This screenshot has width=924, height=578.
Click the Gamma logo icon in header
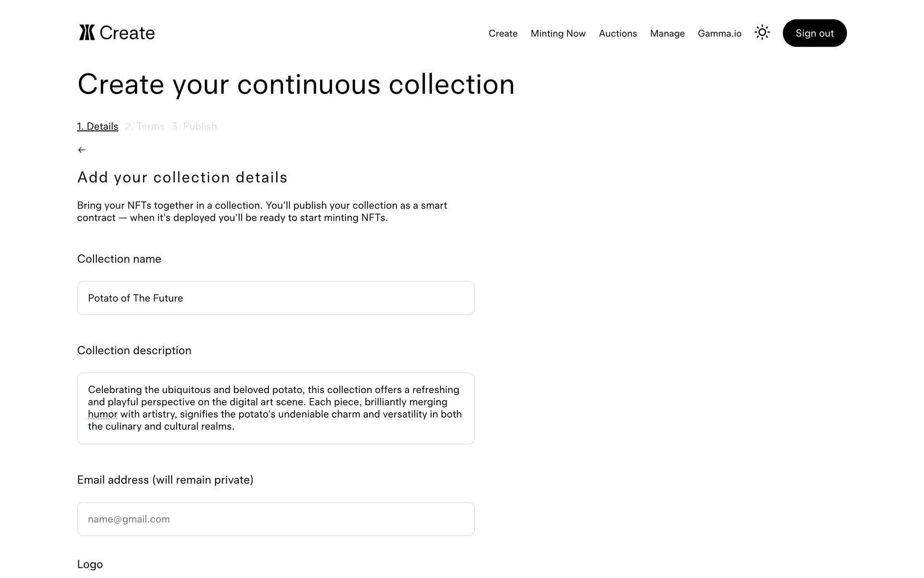pyautogui.click(x=87, y=33)
